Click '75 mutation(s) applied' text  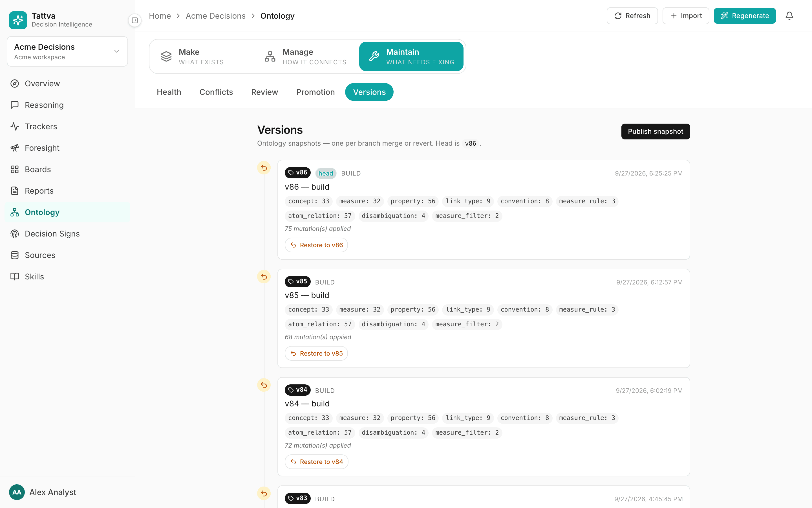[x=317, y=229]
